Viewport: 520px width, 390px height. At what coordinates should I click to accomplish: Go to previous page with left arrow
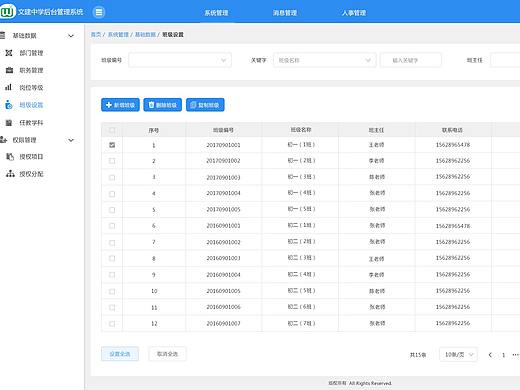coord(490,355)
